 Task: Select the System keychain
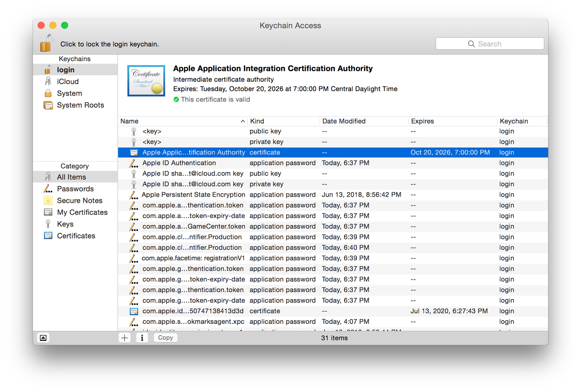(x=69, y=93)
